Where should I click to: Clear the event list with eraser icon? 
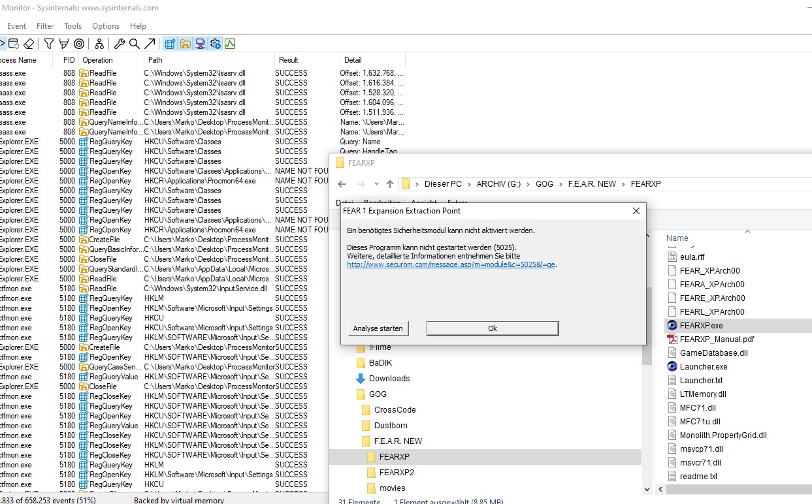pos(28,44)
